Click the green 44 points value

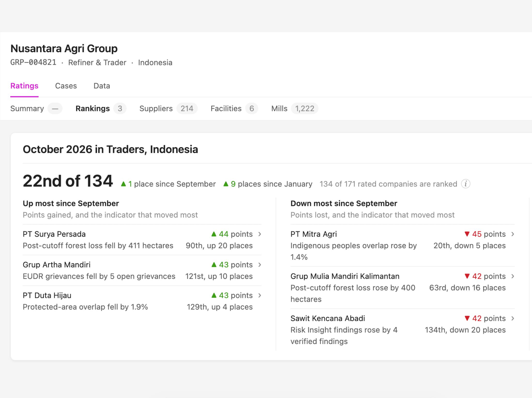point(232,234)
